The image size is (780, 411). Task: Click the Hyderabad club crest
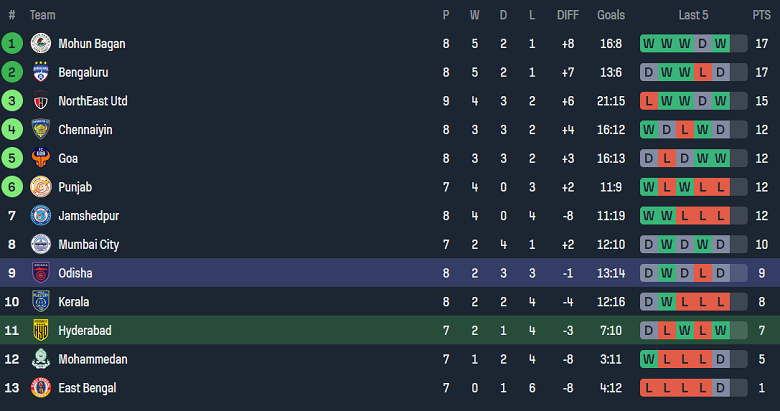coord(41,330)
